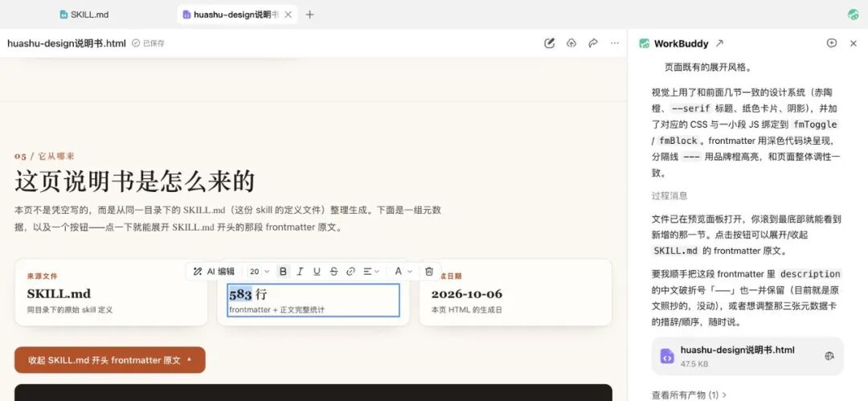Toggle italic formatting

coord(300,272)
